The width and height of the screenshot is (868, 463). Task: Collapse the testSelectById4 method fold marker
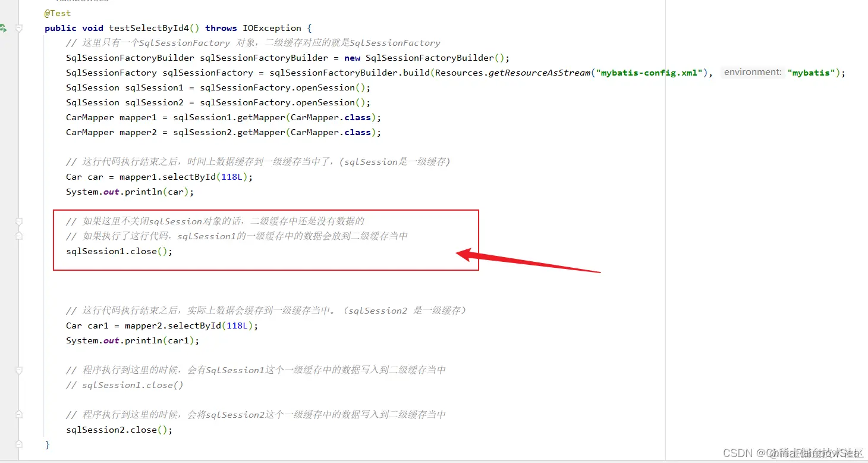19,28
